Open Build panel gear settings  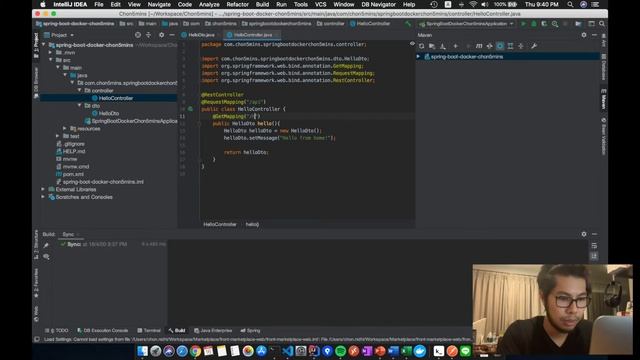pyautogui.click(x=584, y=234)
